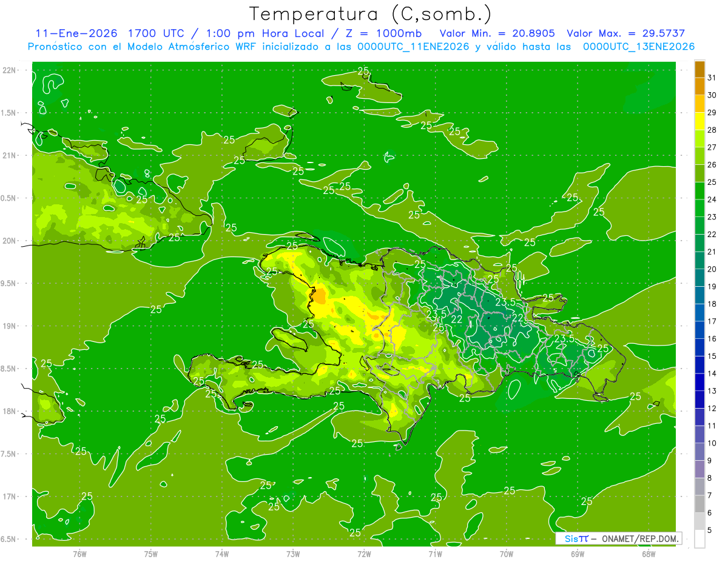Click the '71W' longitude axis label
728x562 pixels.
[x=435, y=554]
